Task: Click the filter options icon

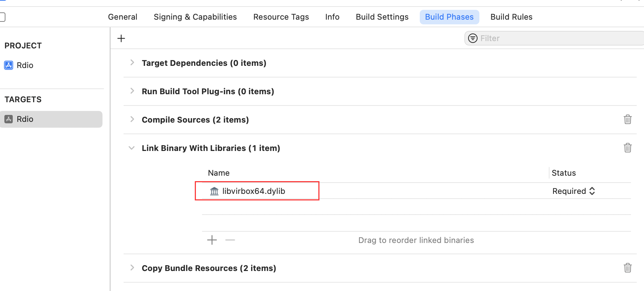Action: point(473,38)
